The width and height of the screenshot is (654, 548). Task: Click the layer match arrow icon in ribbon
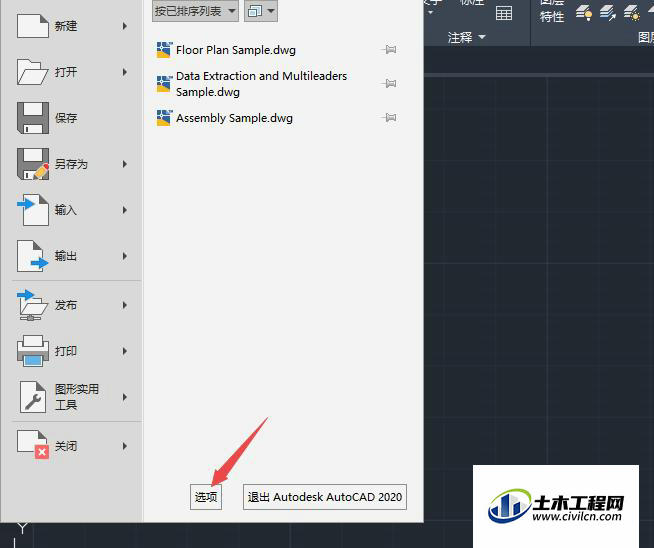[608, 13]
